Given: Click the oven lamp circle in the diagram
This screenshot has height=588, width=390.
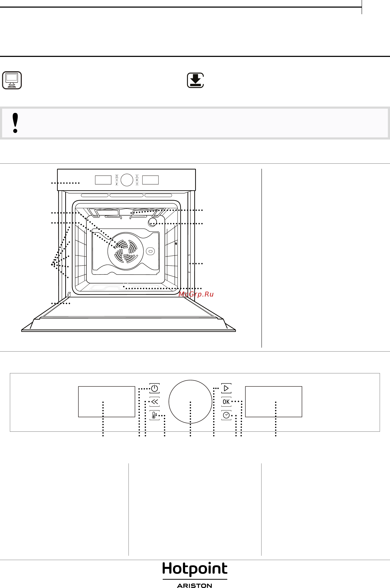Looking at the screenshot, I should click(152, 222).
